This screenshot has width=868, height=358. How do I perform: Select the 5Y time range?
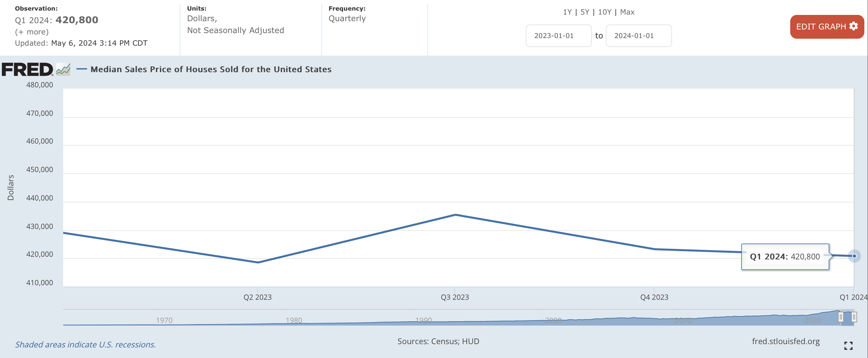[585, 12]
